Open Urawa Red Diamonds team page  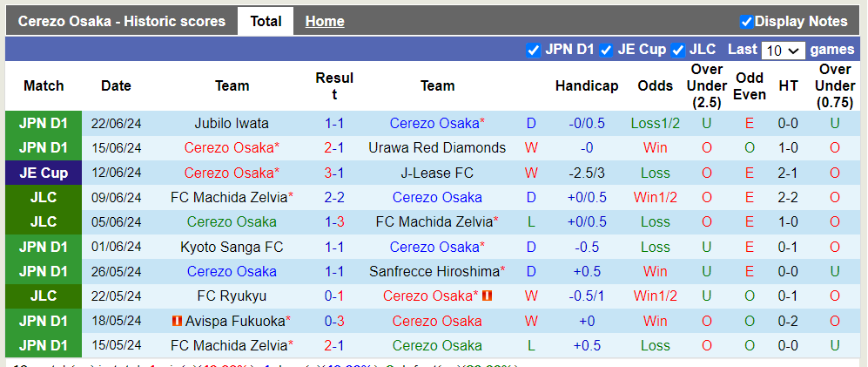tap(437, 148)
